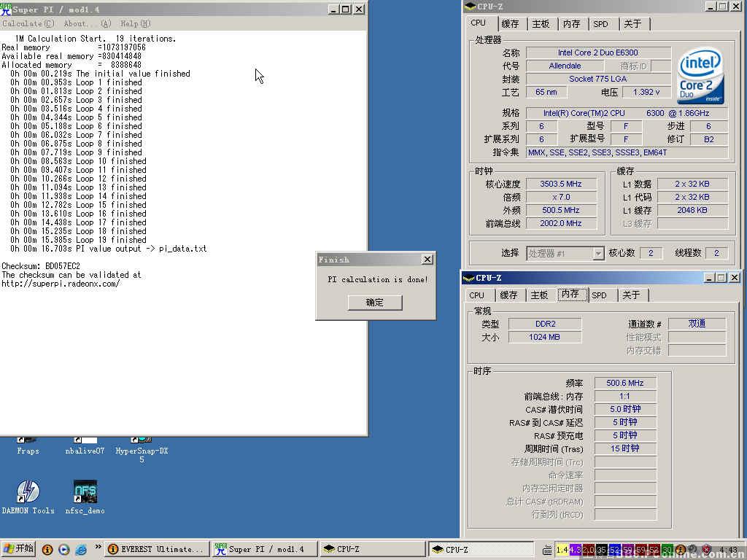Click the 1:1 FSB to memory ratio

(625, 396)
